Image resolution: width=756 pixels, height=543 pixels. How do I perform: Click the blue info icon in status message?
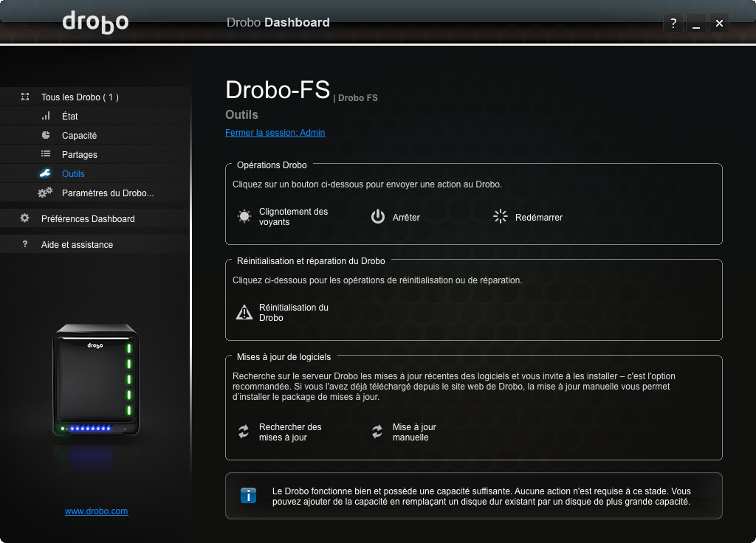click(249, 496)
